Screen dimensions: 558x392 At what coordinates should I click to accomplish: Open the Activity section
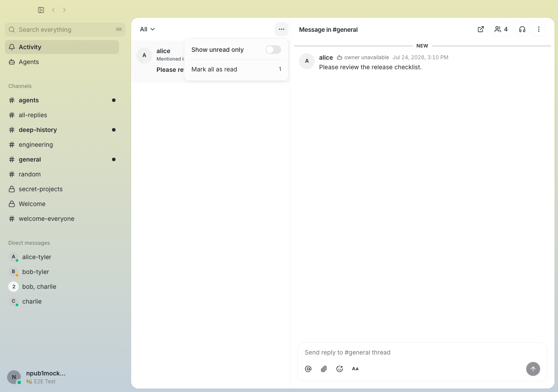[x=62, y=47]
